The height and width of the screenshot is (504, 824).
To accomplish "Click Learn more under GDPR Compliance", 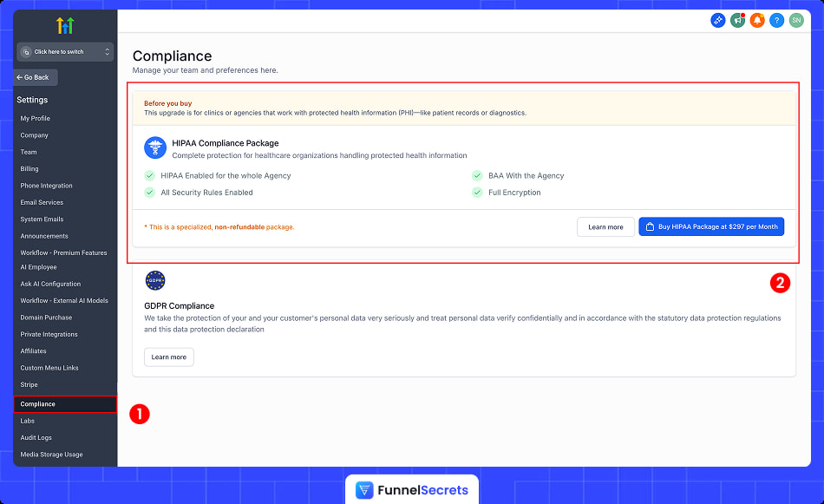I will 168,357.
